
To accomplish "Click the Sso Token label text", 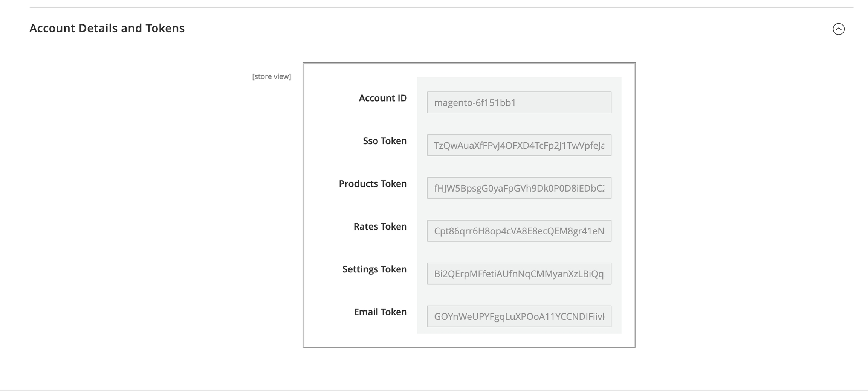I will click(385, 141).
